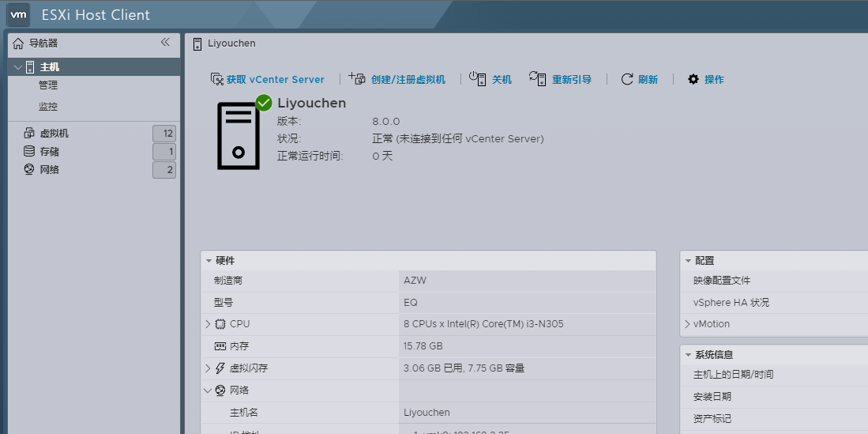Image resolution: width=868 pixels, height=434 pixels.
Task: Click manufacturer value AZW
Action: click(415, 281)
